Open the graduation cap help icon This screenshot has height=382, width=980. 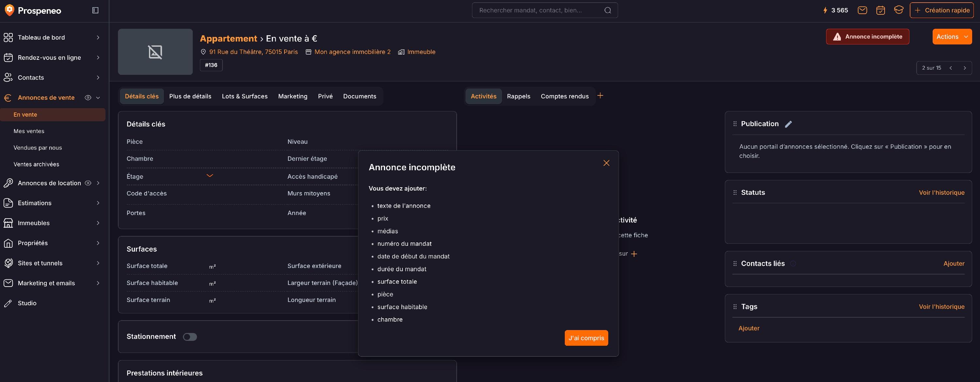[x=899, y=10]
